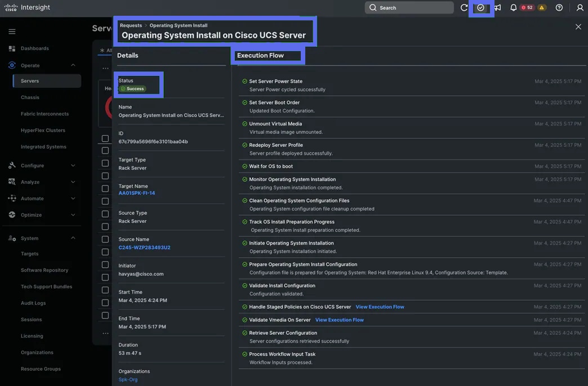
Task: Click the announcements megaphone icon
Action: (x=497, y=8)
